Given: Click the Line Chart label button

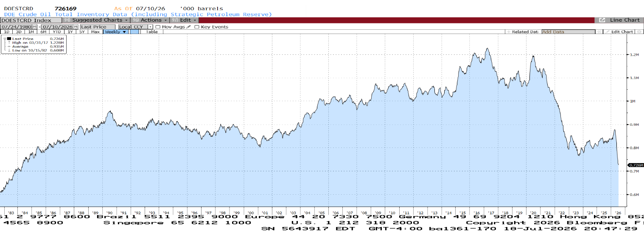Looking at the screenshot, I should point(625,20).
